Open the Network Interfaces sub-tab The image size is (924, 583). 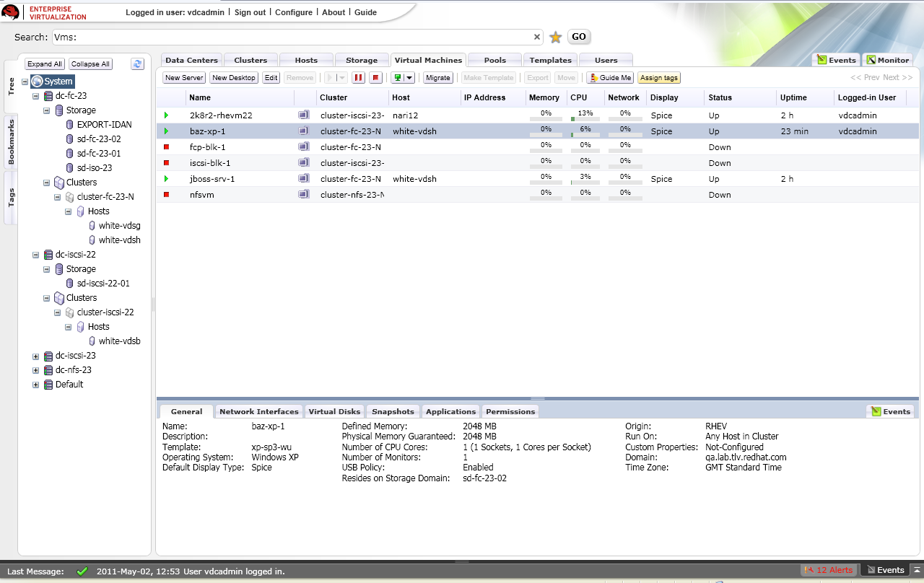pyautogui.click(x=258, y=412)
